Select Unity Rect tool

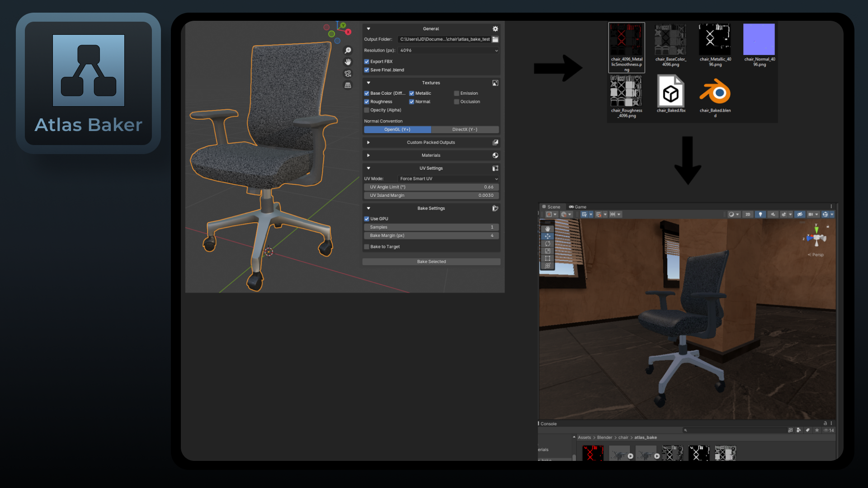tap(547, 258)
